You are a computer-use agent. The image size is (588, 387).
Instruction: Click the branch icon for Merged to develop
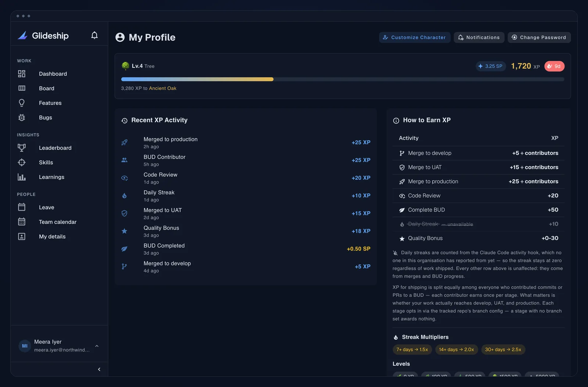click(125, 266)
